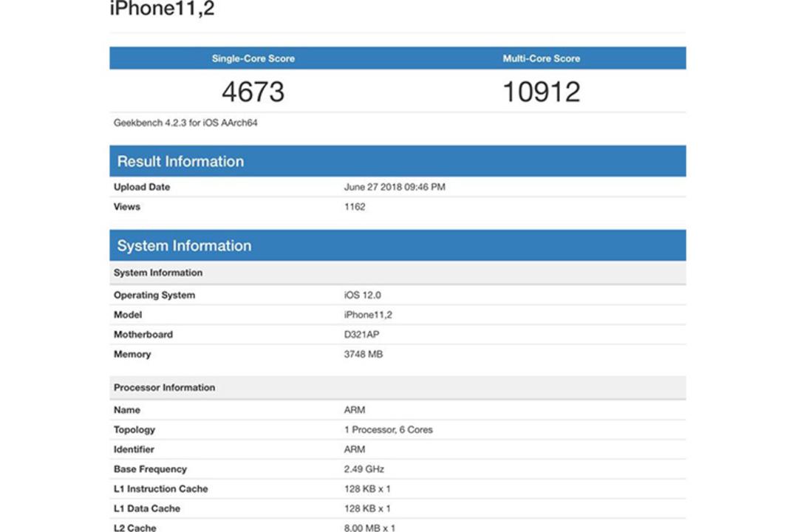This screenshot has width=798, height=532.
Task: Click the Base Frequency value 2.49 GHz
Action: 364,469
